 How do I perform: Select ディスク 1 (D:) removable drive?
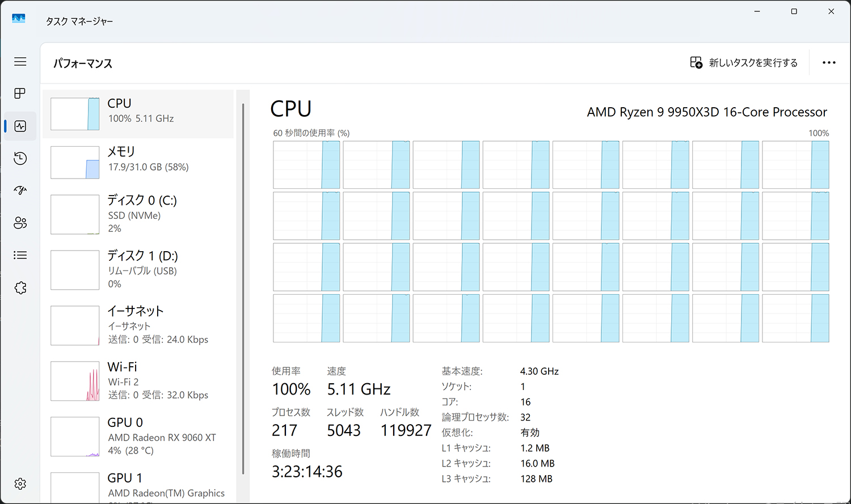pyautogui.click(x=138, y=269)
